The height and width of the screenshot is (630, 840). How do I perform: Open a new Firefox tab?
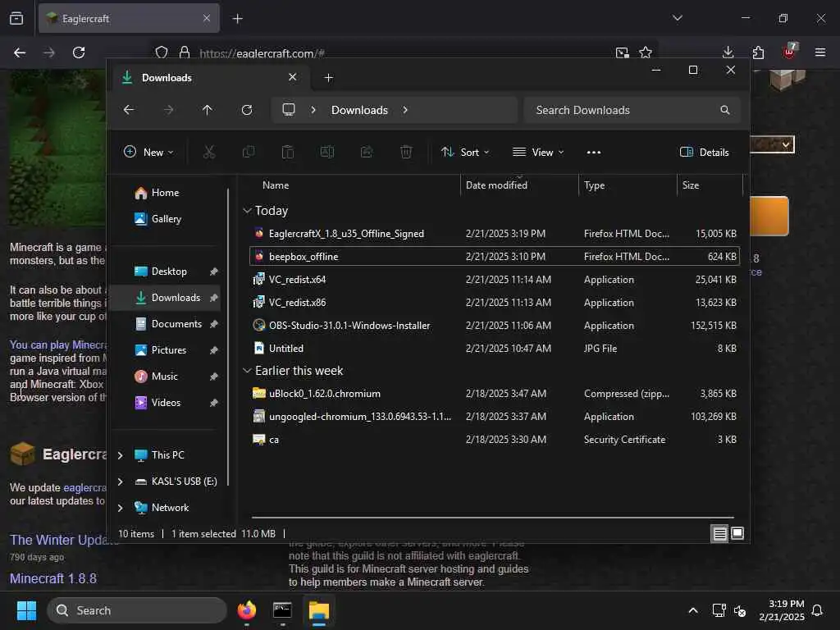[x=237, y=19]
